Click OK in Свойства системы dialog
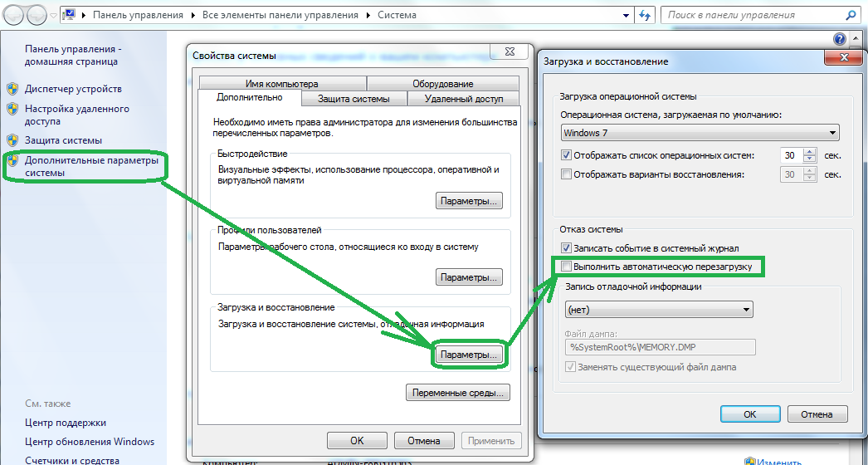 357,441
